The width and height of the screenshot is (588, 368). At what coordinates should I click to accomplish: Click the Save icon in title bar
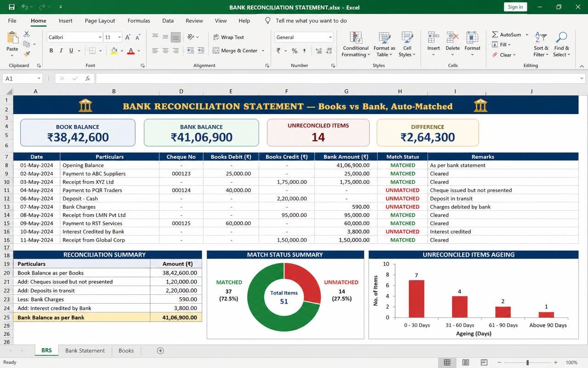(x=11, y=7)
